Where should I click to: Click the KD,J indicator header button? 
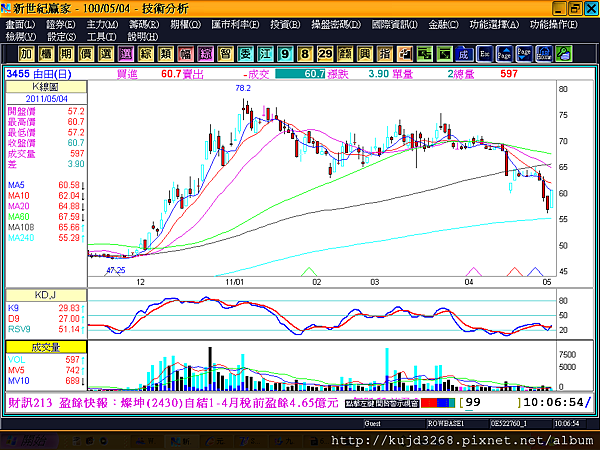46,295
